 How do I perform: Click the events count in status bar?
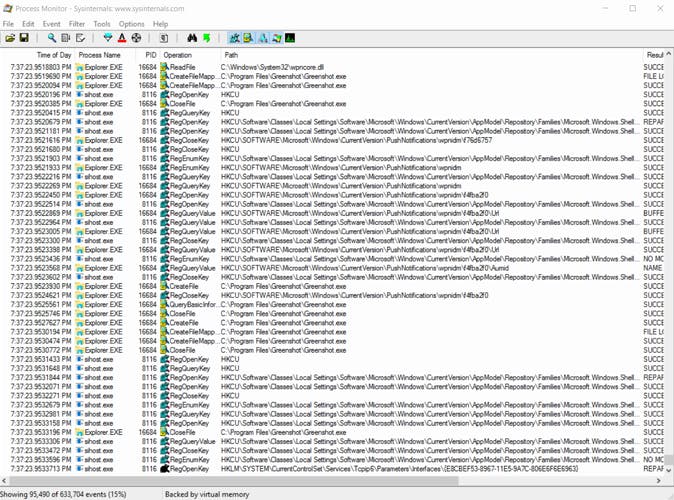63,494
